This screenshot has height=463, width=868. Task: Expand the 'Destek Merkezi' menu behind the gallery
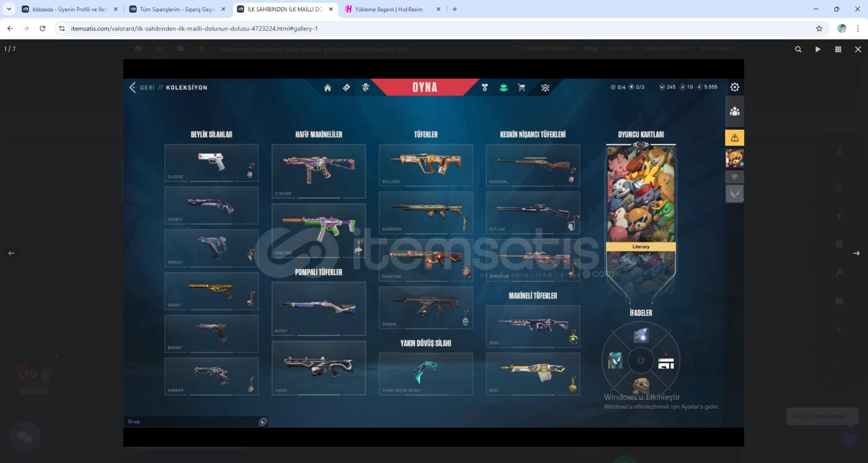point(668,48)
